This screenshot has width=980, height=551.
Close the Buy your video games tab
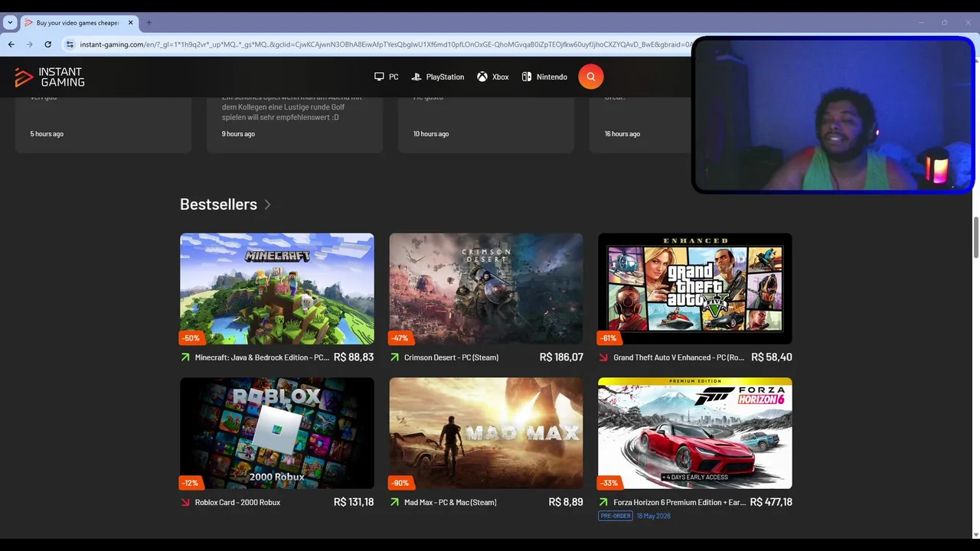(x=130, y=23)
